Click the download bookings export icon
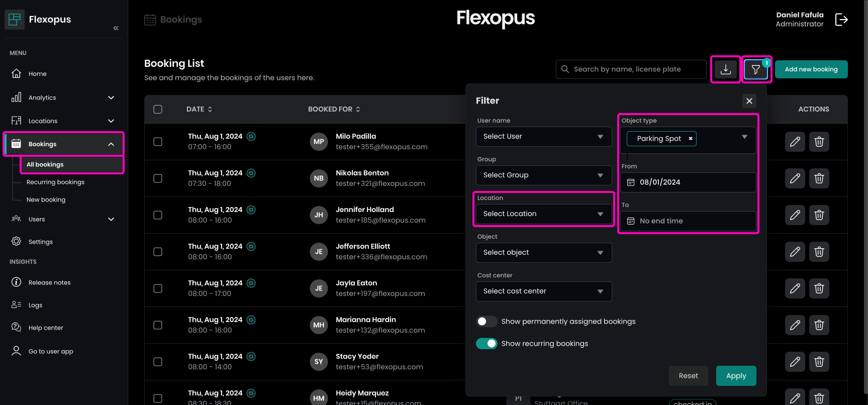 coord(725,69)
